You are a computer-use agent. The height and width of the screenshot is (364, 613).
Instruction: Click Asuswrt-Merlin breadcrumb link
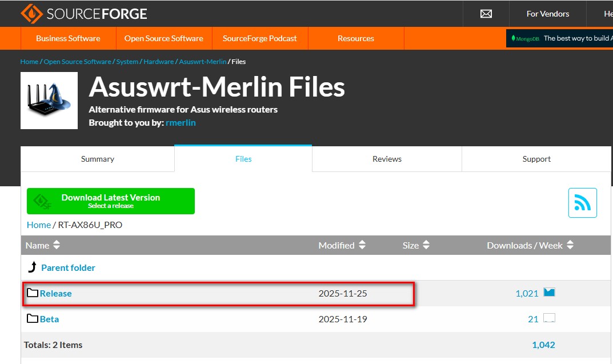(x=202, y=61)
